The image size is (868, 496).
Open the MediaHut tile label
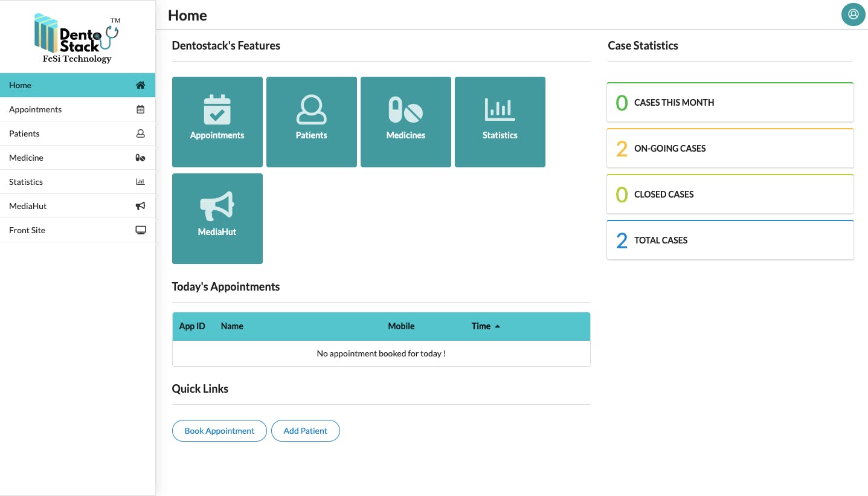click(x=217, y=232)
